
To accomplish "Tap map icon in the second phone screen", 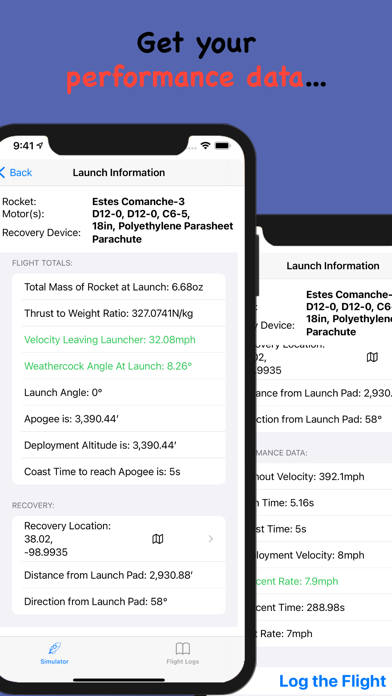I will [x=372, y=357].
